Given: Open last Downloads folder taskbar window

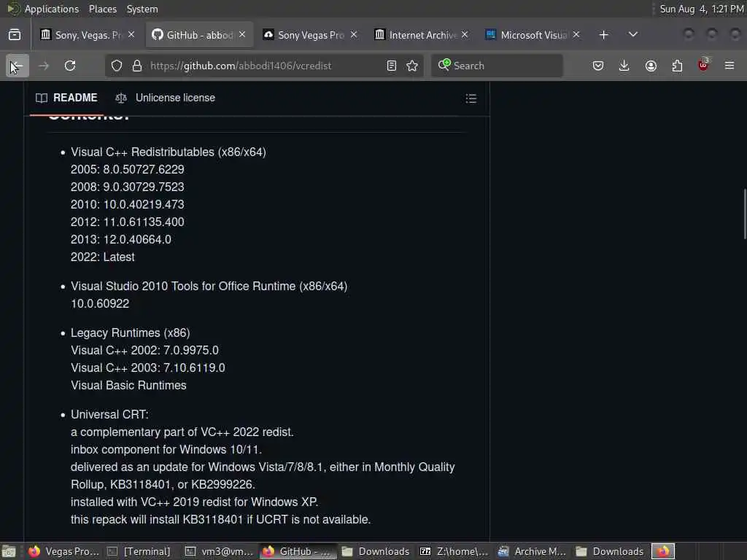Looking at the screenshot, I should (611, 551).
